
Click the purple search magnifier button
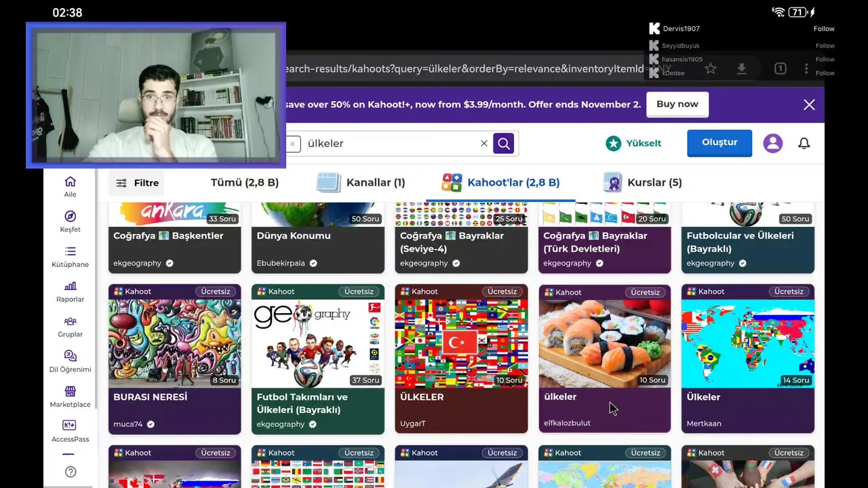point(504,143)
